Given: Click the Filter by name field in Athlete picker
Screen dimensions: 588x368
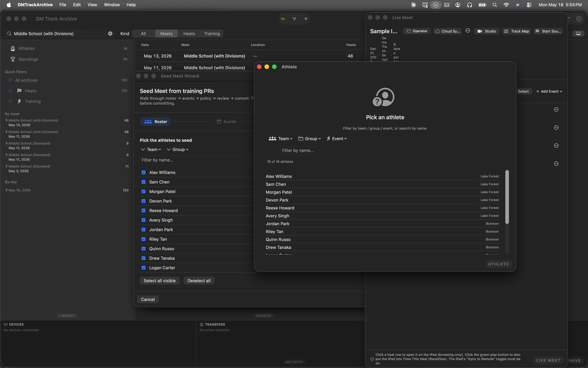Looking at the screenshot, I should 385,150.
